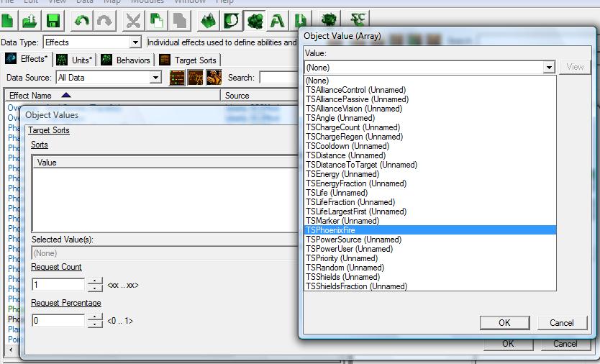Select TSAlliancePassive (Unnamed)
The image size is (600, 364).
tap(430, 99)
